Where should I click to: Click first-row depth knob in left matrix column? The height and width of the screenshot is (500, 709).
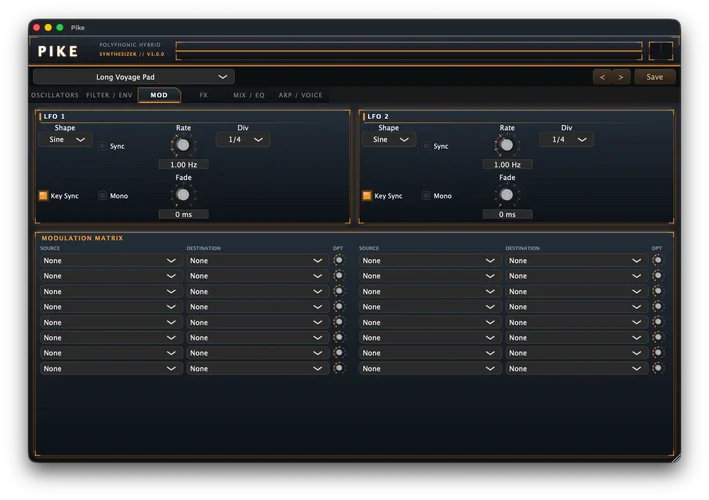(339, 260)
